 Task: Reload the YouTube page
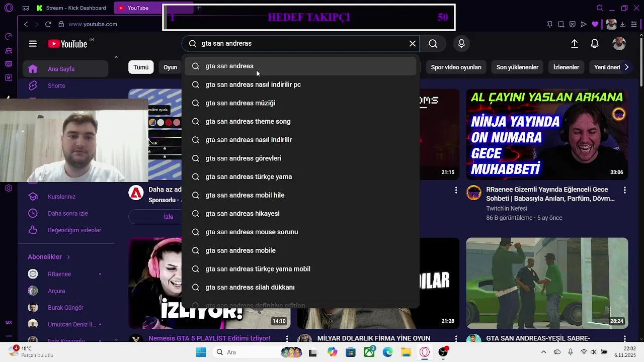point(48,24)
